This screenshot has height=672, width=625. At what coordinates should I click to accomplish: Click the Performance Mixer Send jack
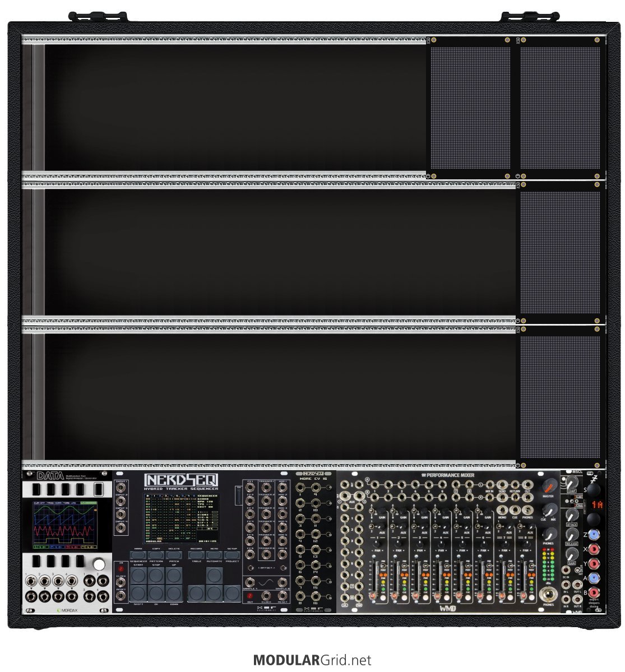tap(502, 484)
